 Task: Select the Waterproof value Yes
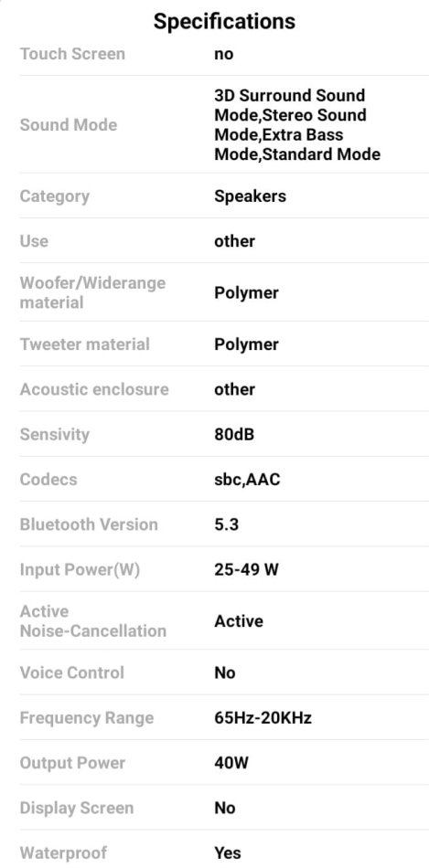pos(227,852)
